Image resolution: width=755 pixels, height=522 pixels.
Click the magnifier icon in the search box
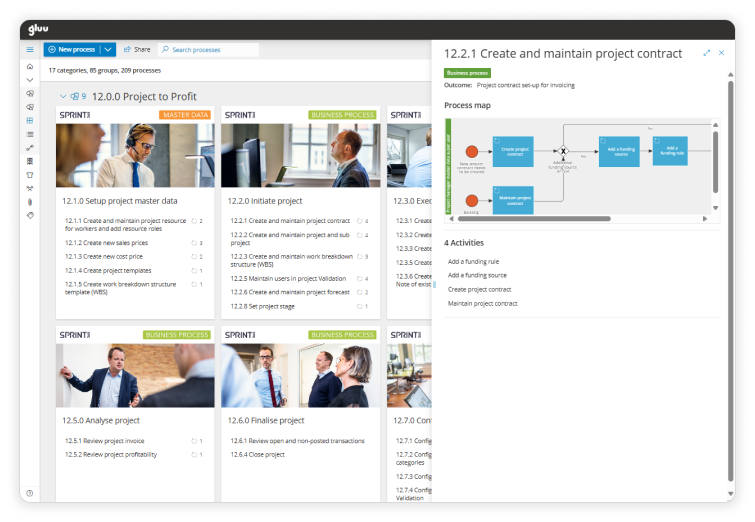[x=165, y=50]
